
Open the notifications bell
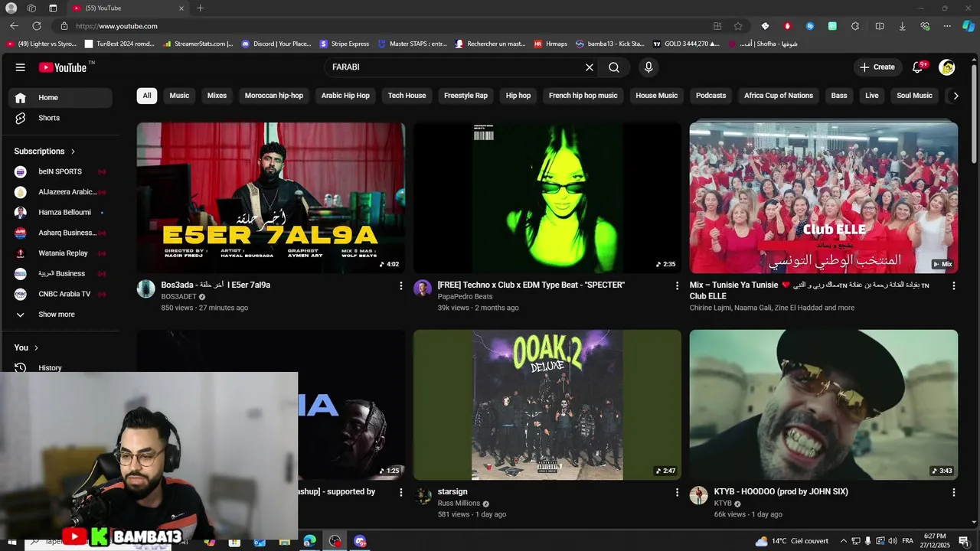coord(918,67)
